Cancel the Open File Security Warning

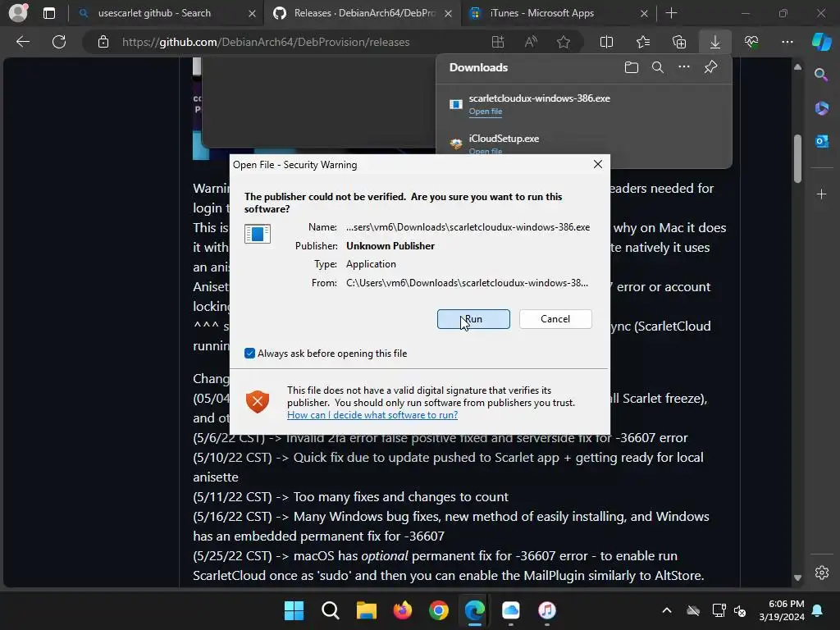click(555, 319)
